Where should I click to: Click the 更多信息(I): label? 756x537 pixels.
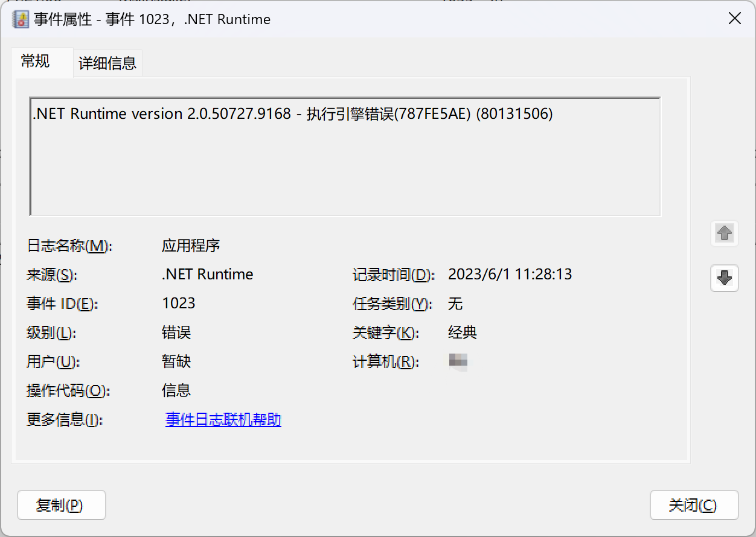tap(65, 420)
